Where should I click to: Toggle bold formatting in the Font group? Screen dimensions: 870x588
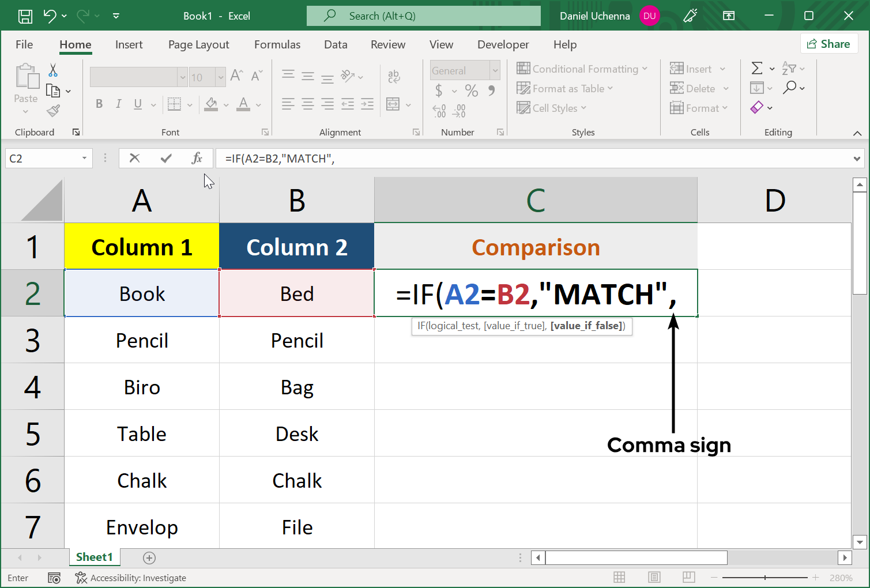point(99,104)
